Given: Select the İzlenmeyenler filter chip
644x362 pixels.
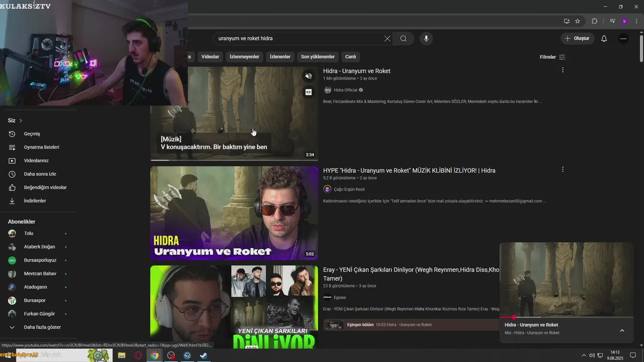Looking at the screenshot, I should click(x=245, y=57).
